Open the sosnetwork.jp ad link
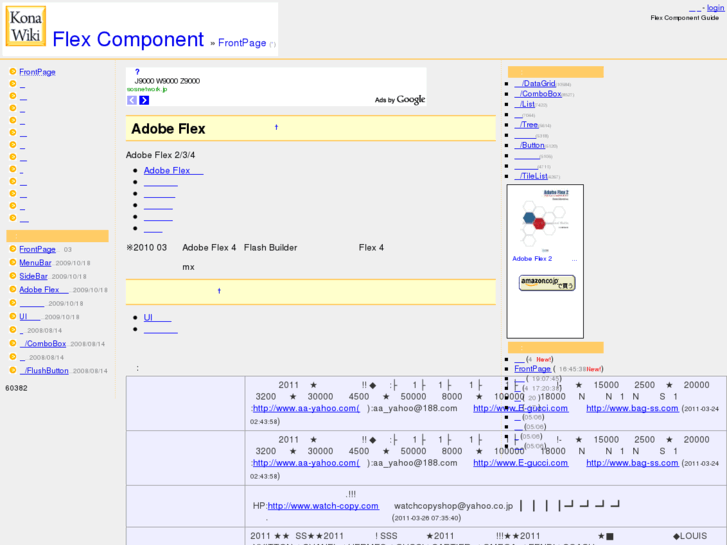727x545 pixels. click(147, 89)
